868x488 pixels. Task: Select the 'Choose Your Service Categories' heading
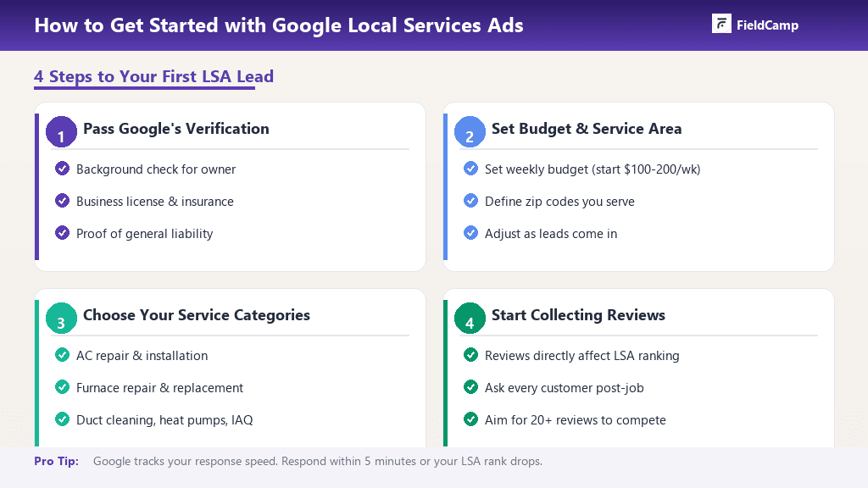(x=196, y=314)
